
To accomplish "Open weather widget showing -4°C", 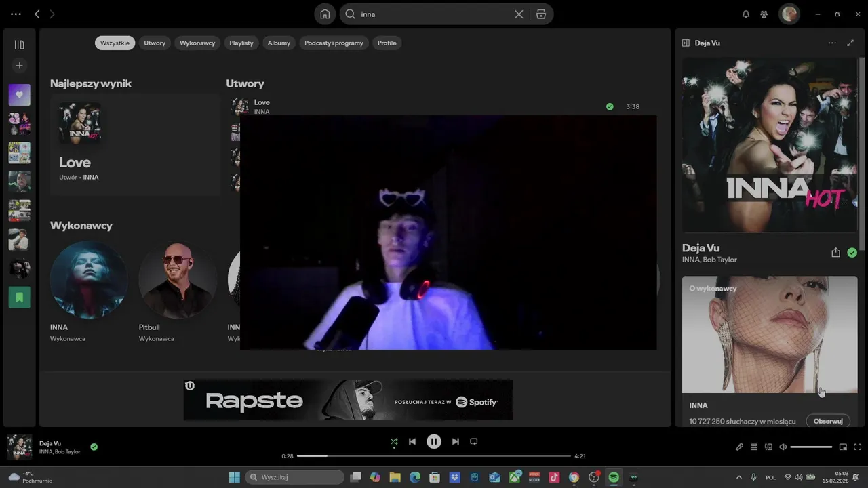I will click(x=29, y=477).
